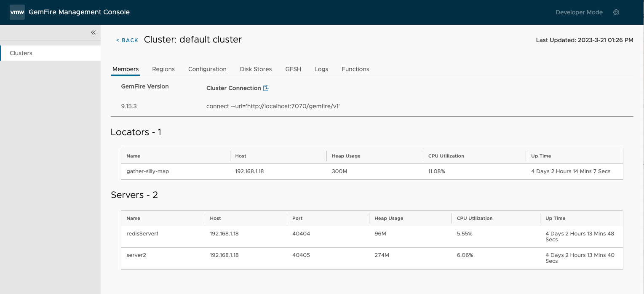Switch to the Regions tab
The height and width of the screenshot is (294, 644).
pos(163,69)
